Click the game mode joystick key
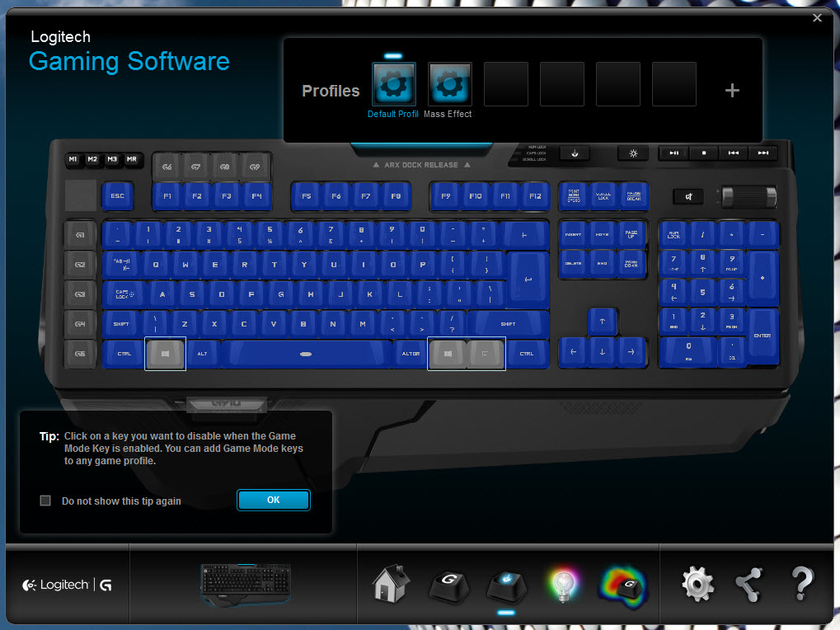Image resolution: width=840 pixels, height=630 pixels. click(x=575, y=153)
